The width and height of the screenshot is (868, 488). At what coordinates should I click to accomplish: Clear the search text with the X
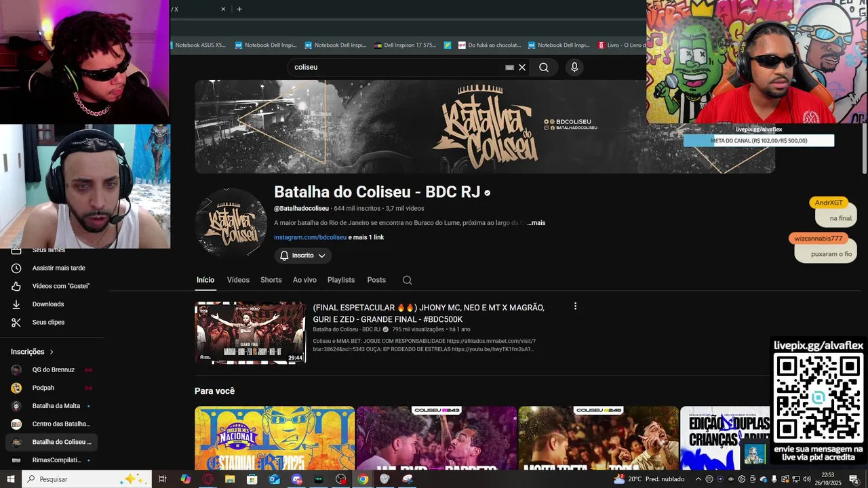[522, 67]
